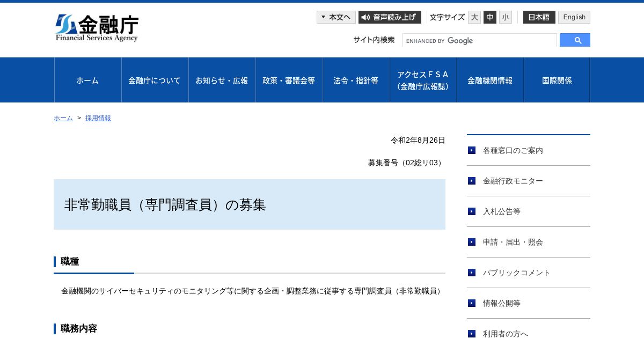
Task: Click the 職務内容 section heading
Action: pos(79,329)
